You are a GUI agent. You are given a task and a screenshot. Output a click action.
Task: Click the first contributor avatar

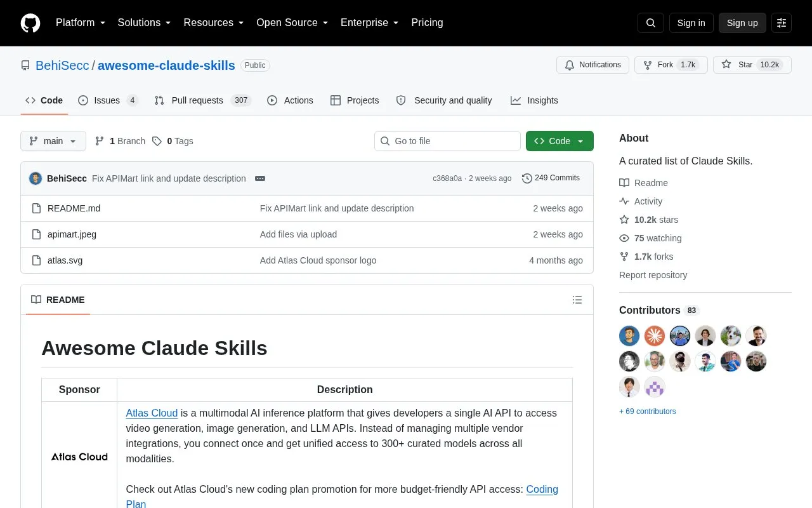pyautogui.click(x=629, y=336)
